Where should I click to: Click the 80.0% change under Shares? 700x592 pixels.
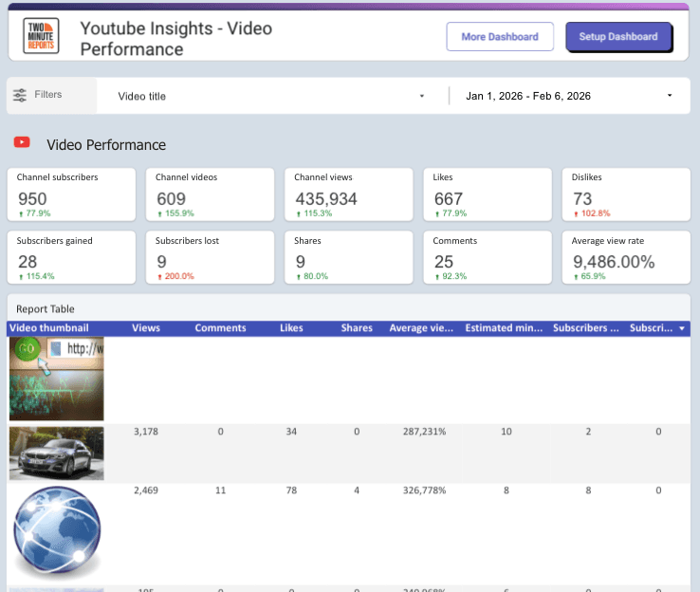312,276
